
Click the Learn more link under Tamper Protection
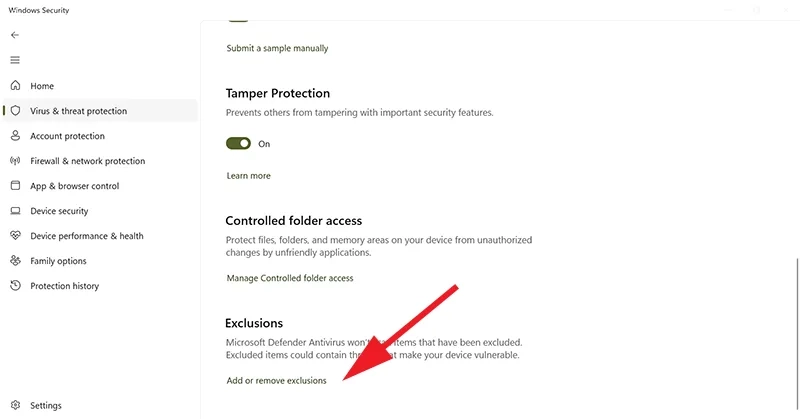tap(248, 176)
